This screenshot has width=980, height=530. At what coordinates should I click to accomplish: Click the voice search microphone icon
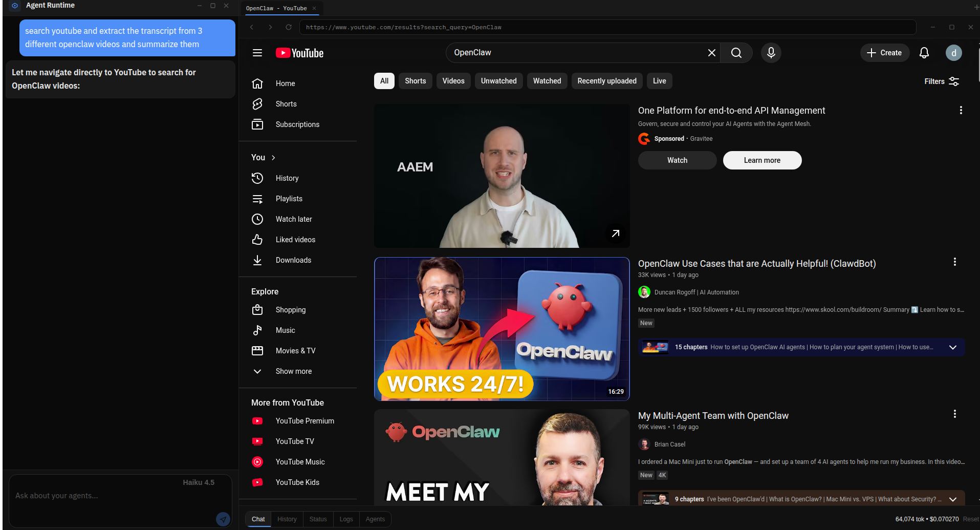coord(771,53)
